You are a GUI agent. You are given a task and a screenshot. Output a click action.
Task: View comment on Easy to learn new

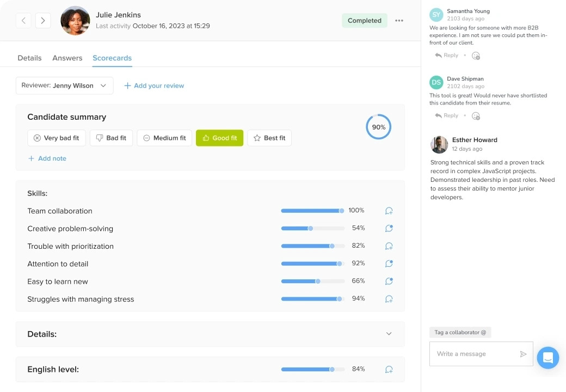[x=389, y=281]
